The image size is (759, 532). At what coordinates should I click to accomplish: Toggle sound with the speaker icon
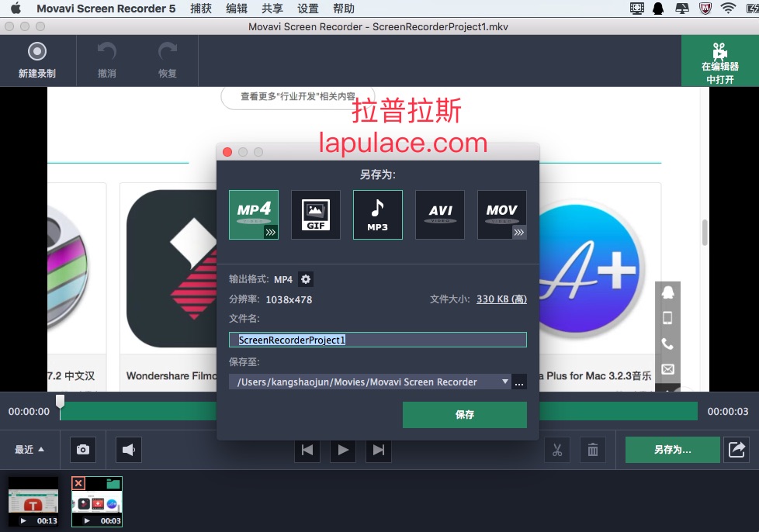click(128, 450)
